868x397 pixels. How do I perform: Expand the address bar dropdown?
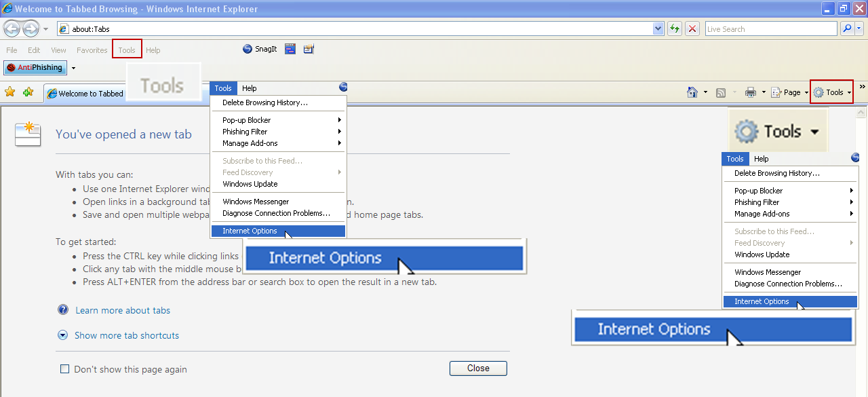[658, 29]
